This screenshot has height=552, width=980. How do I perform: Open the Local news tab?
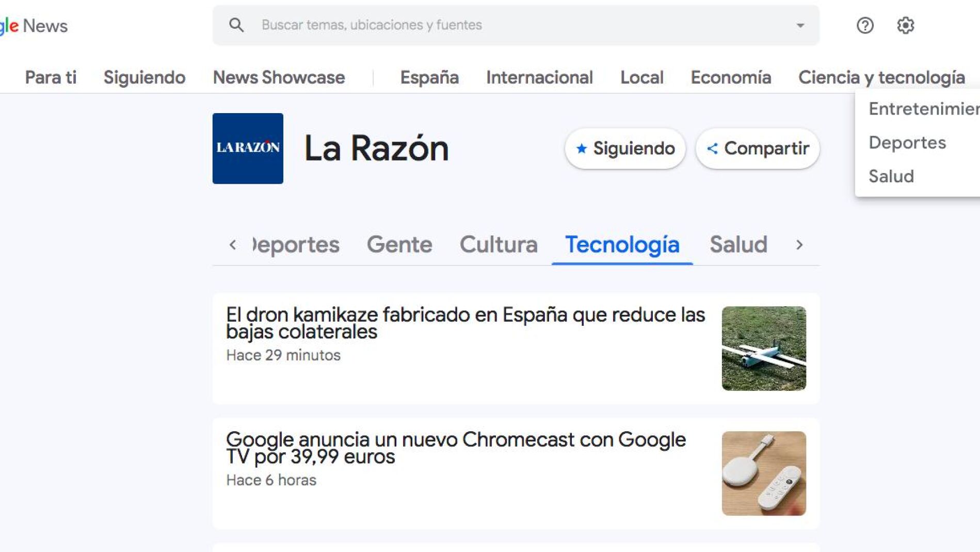click(641, 77)
